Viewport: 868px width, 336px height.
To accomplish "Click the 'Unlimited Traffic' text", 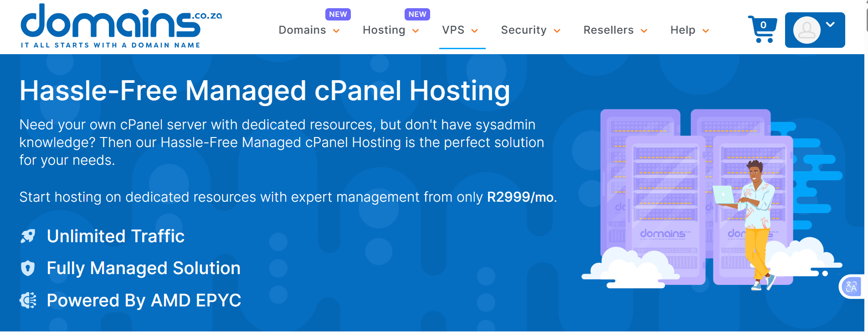I will click(116, 236).
